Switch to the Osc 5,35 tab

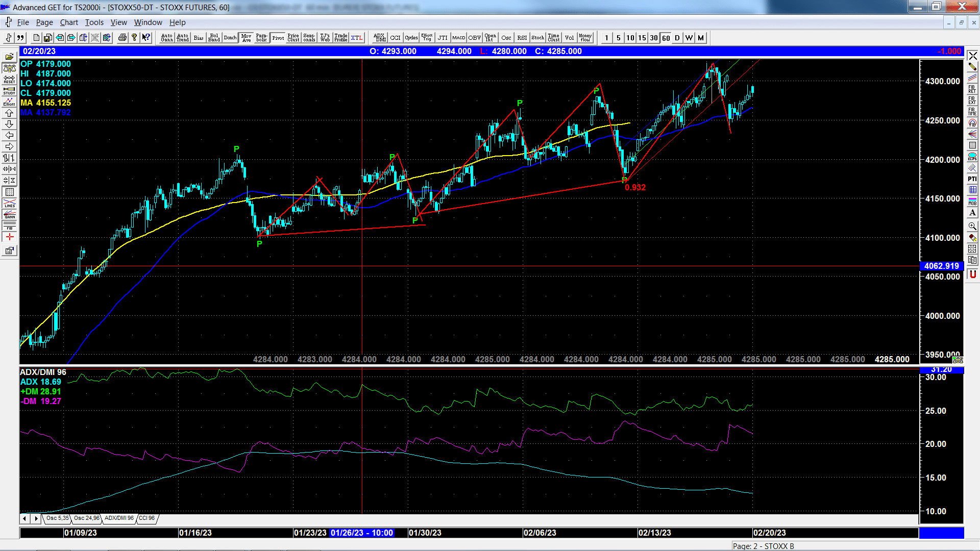coord(57,518)
